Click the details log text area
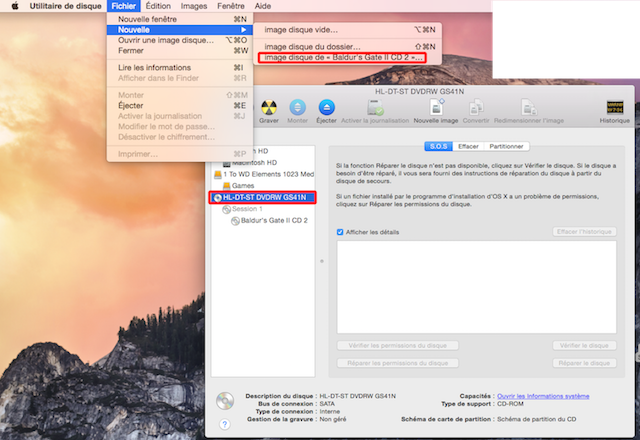640x440 pixels. (x=476, y=287)
